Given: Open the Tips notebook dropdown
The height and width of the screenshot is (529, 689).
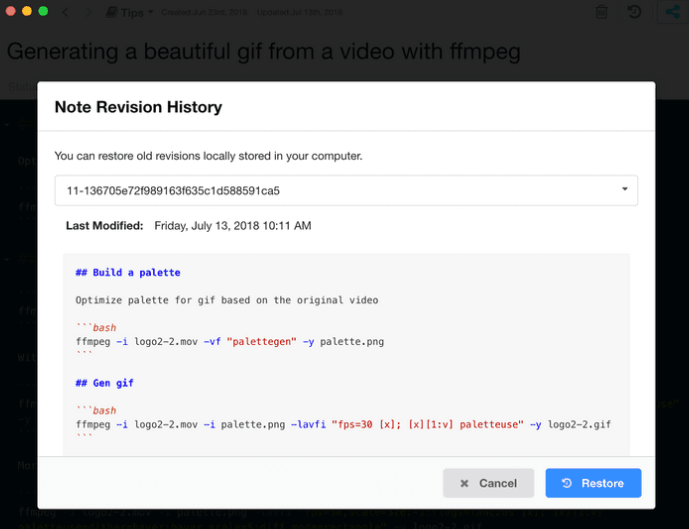Looking at the screenshot, I should pos(130,12).
